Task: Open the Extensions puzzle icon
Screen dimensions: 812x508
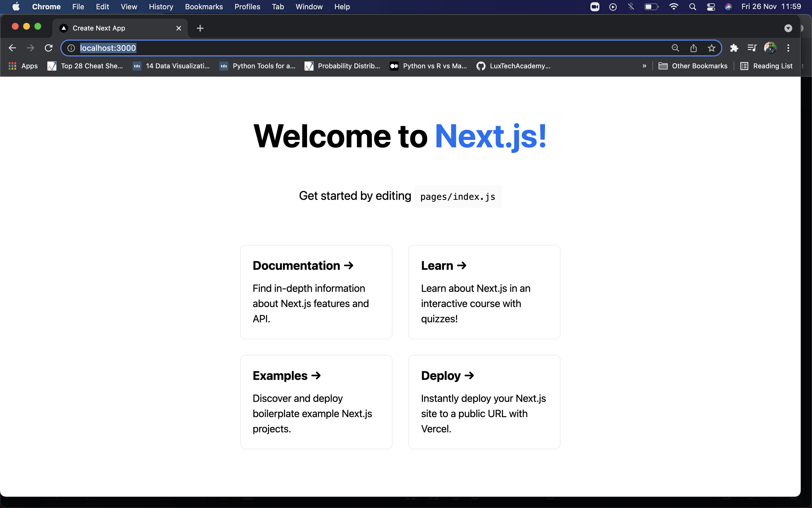Action: tap(734, 48)
